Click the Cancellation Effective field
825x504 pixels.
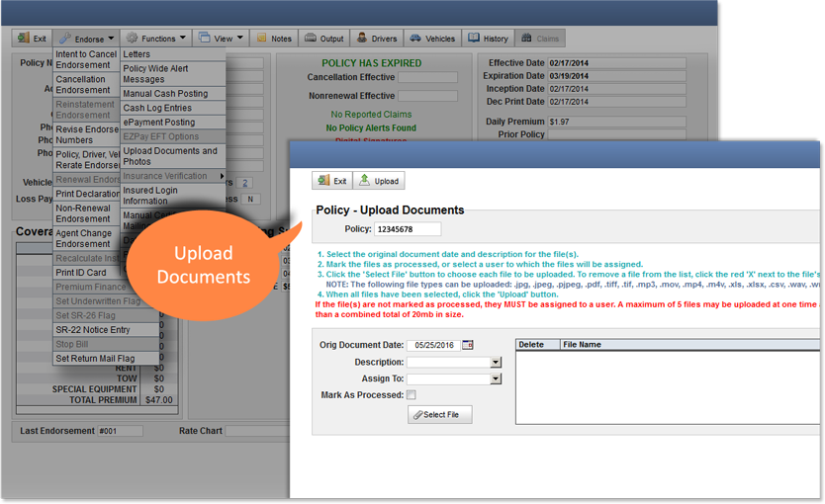[x=427, y=77]
